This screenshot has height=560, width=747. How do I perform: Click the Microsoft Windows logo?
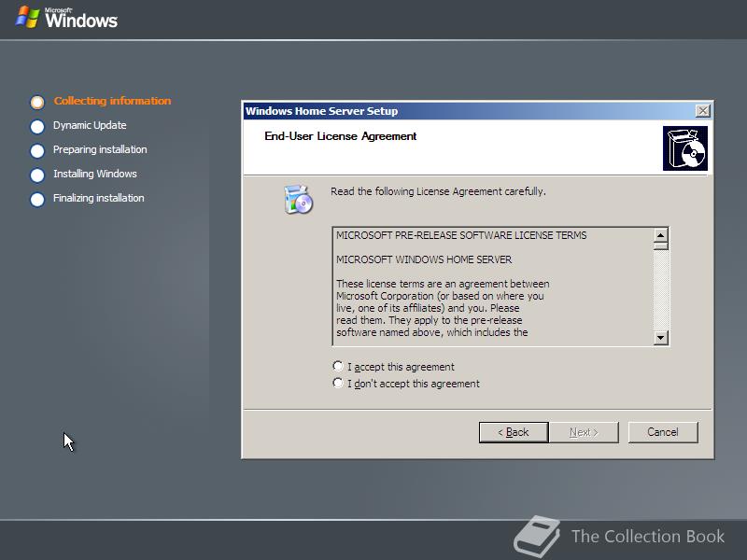(66, 18)
